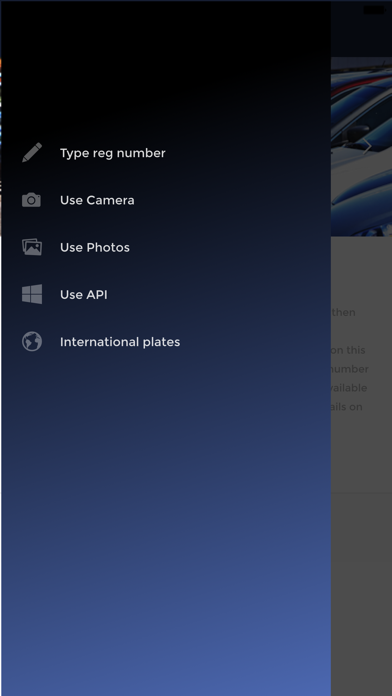Tap the dimmed car photo behind the menu

(x=361, y=146)
